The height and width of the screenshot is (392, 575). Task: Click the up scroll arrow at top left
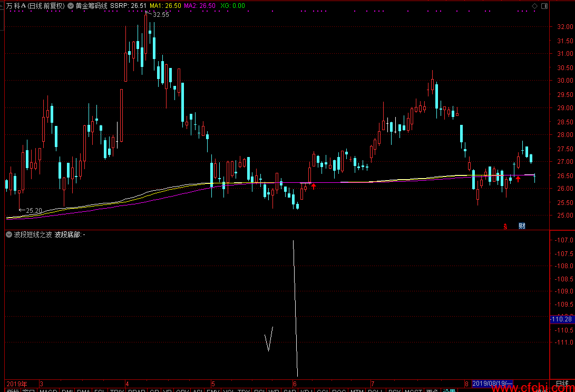pos(2,7)
